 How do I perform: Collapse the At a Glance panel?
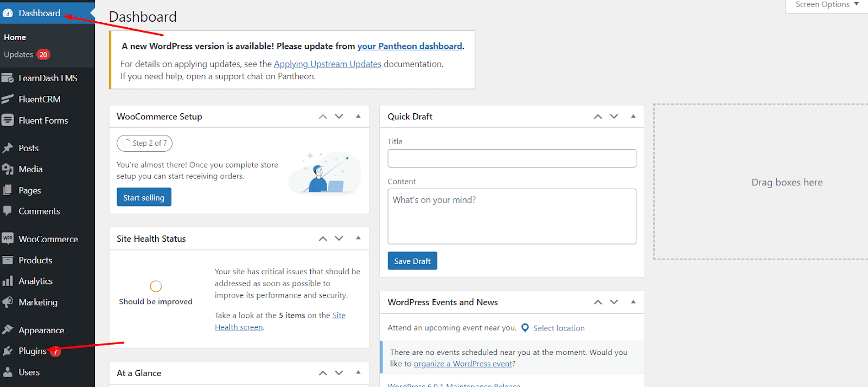click(358, 372)
